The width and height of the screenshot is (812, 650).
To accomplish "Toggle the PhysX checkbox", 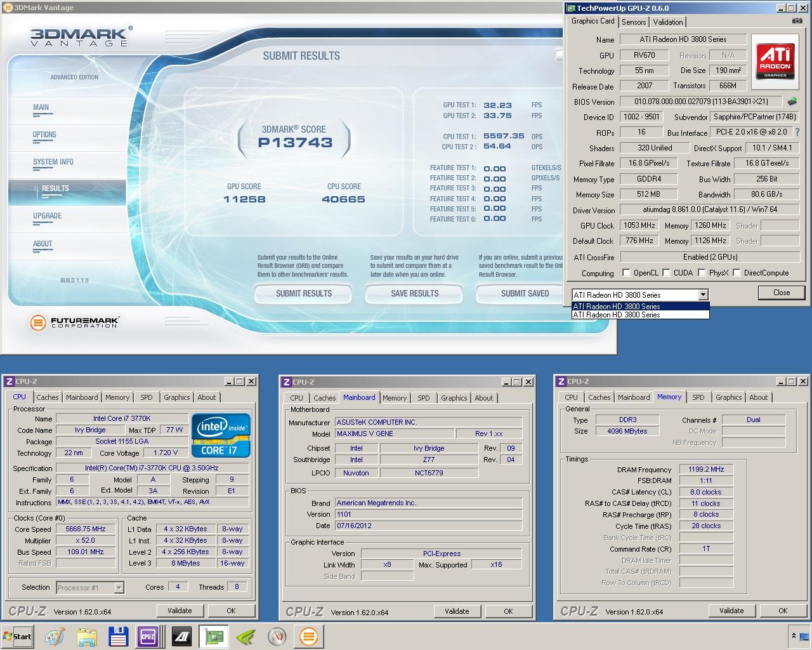I will tap(702, 272).
